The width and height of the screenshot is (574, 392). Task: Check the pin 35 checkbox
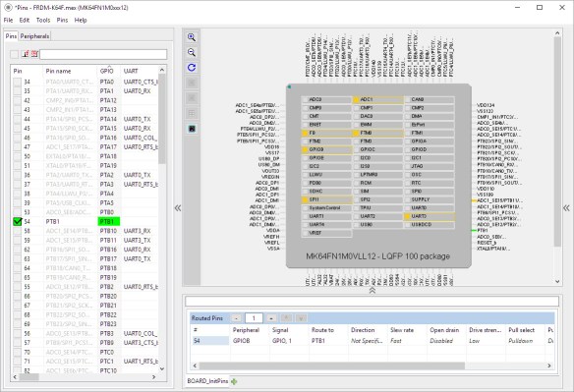pyautogui.click(x=18, y=90)
